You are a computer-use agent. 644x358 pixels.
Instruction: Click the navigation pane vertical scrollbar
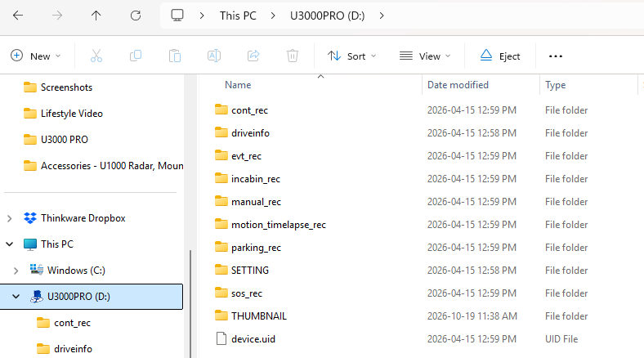click(x=190, y=304)
